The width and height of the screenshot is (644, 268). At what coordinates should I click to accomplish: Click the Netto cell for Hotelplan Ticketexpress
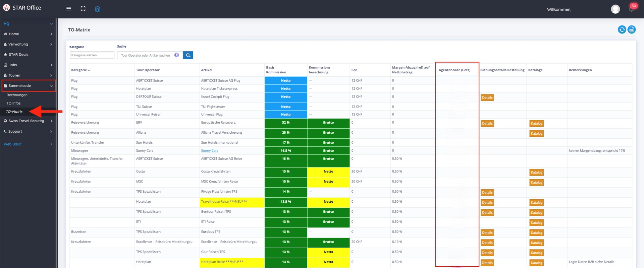[286, 88]
